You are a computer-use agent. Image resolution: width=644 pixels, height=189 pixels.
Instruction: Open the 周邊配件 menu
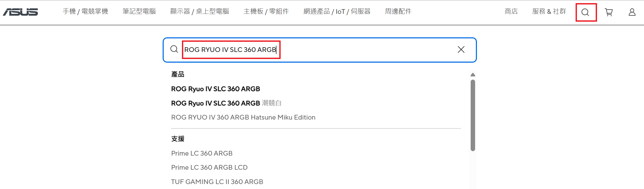[x=398, y=11]
